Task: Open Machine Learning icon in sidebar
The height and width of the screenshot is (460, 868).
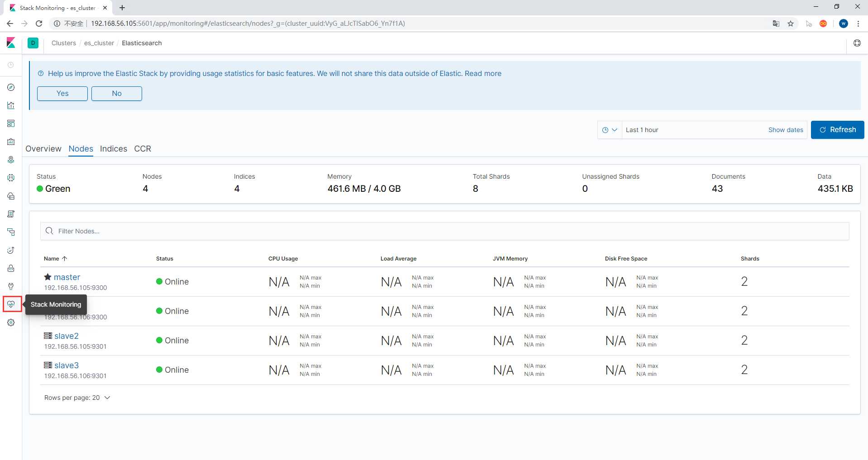Action: coord(11,178)
